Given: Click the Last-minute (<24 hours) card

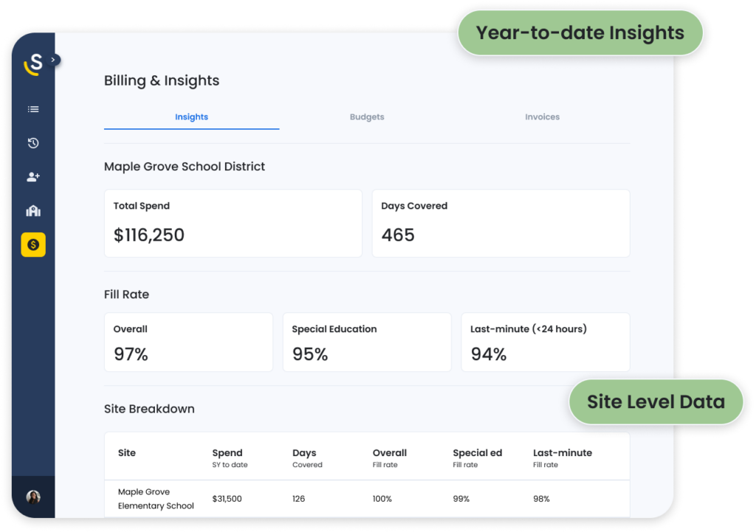Looking at the screenshot, I should click(546, 342).
